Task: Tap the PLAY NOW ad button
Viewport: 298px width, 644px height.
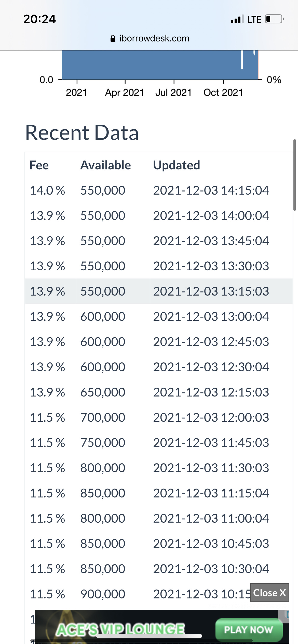Action: [249, 630]
